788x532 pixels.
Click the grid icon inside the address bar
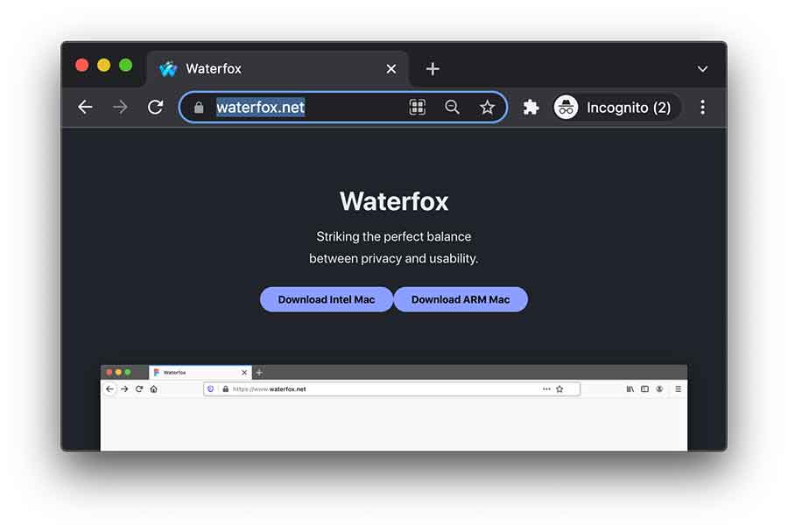418,107
